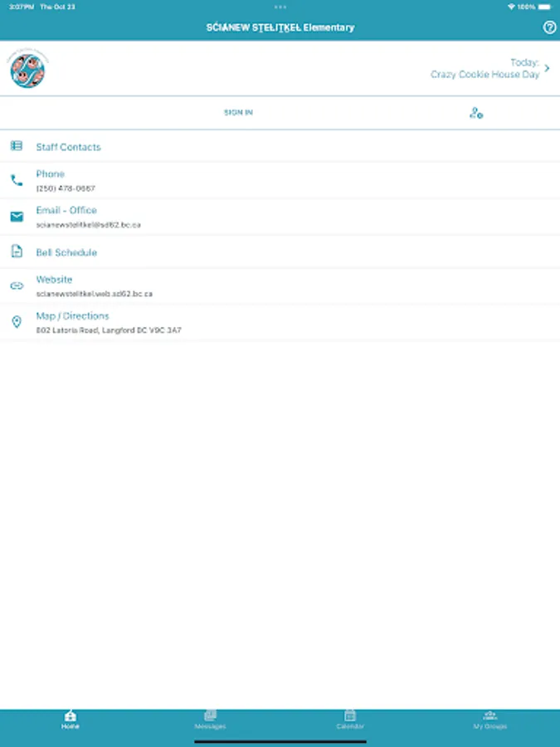Tap the phone handset icon

point(17,180)
